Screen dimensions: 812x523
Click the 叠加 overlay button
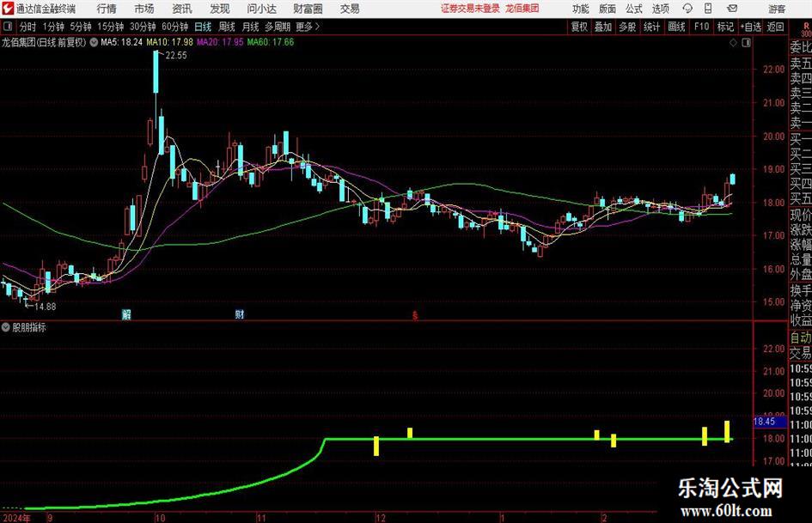(603, 27)
